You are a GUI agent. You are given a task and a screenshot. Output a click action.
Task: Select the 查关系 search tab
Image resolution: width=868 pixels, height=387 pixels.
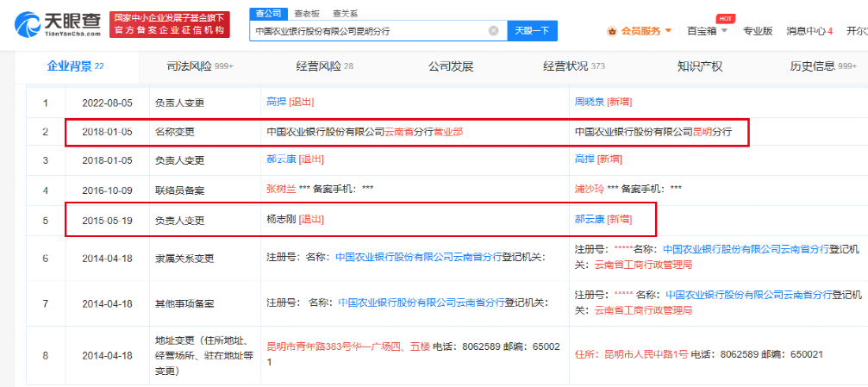[345, 13]
